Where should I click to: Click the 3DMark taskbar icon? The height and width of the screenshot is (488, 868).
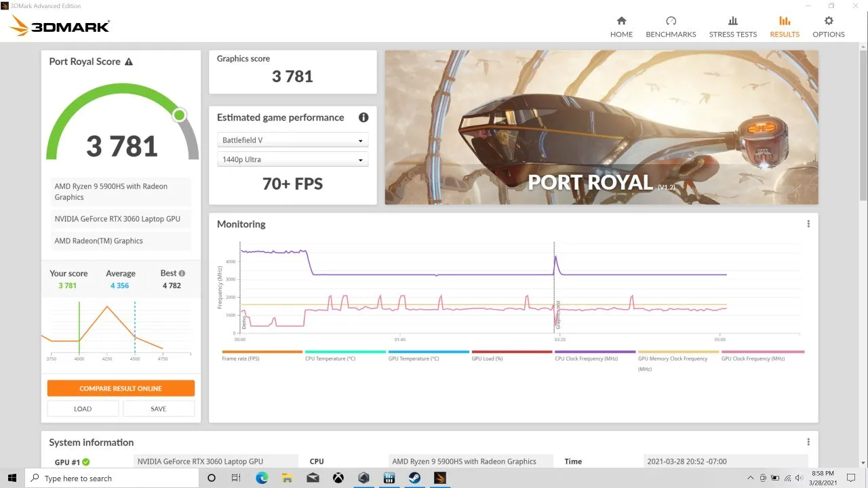point(440,478)
